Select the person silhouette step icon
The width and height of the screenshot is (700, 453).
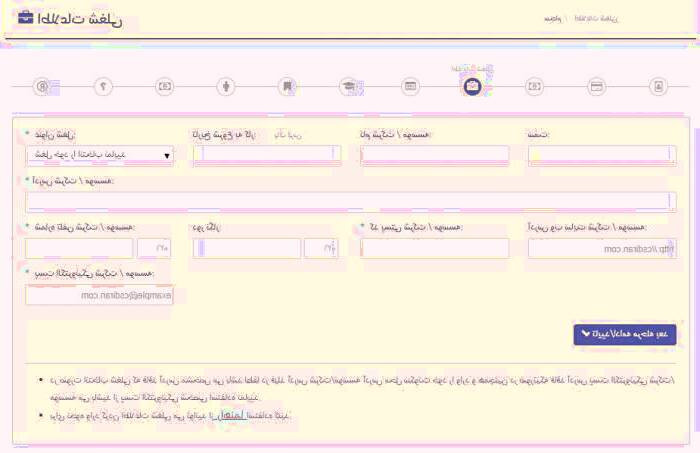226,86
